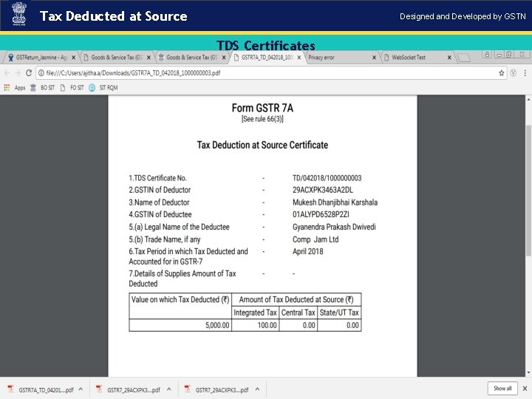Open the first GSTR7_29ACXPK3...pdf download
This screenshot has height=399, width=532.
(129, 390)
